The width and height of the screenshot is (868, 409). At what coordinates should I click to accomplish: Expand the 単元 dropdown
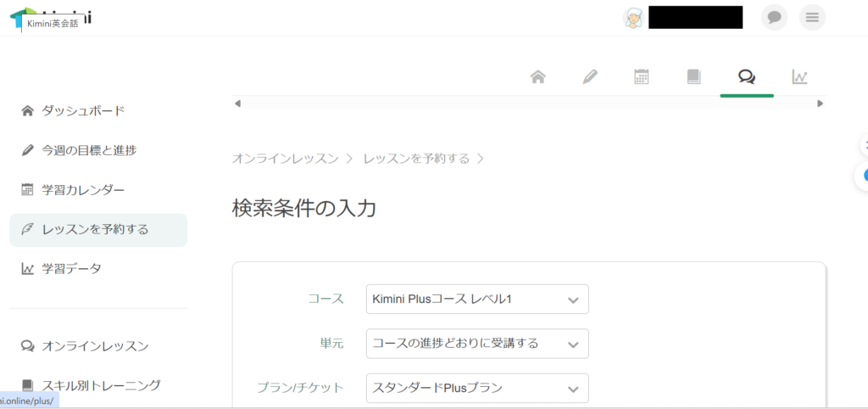[x=477, y=344]
